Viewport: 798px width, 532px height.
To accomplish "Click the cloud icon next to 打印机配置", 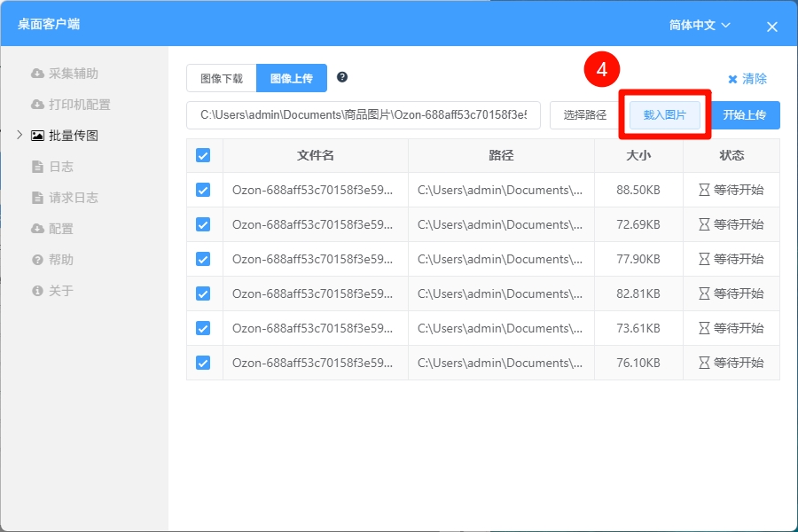I will (37, 105).
